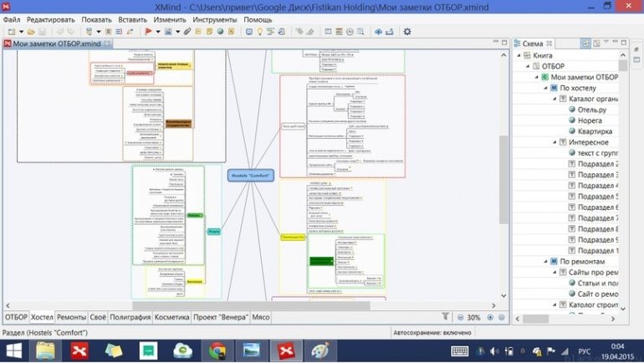Zoom out with the minus magnifier
This screenshot has height=363, width=644.
[460, 318]
